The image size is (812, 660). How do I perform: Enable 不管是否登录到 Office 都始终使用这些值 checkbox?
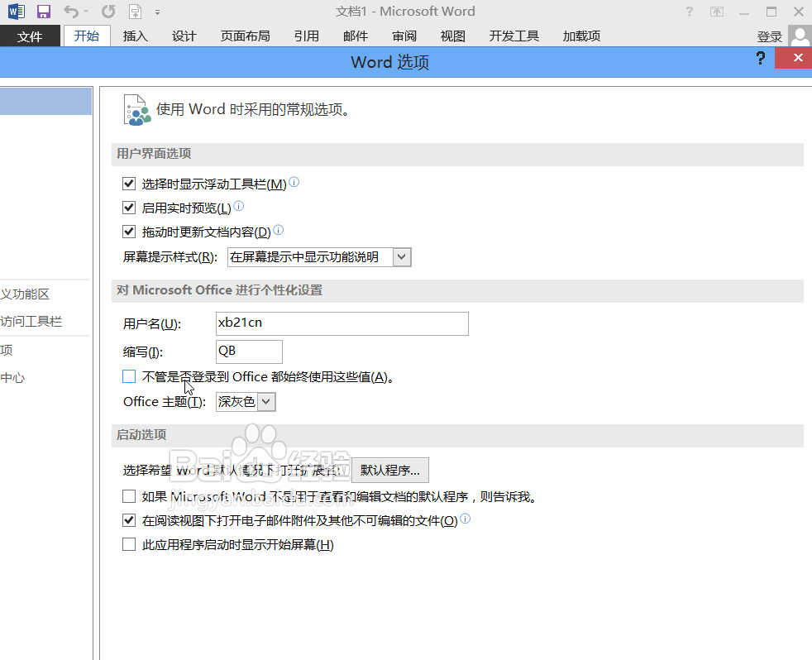pos(129,376)
